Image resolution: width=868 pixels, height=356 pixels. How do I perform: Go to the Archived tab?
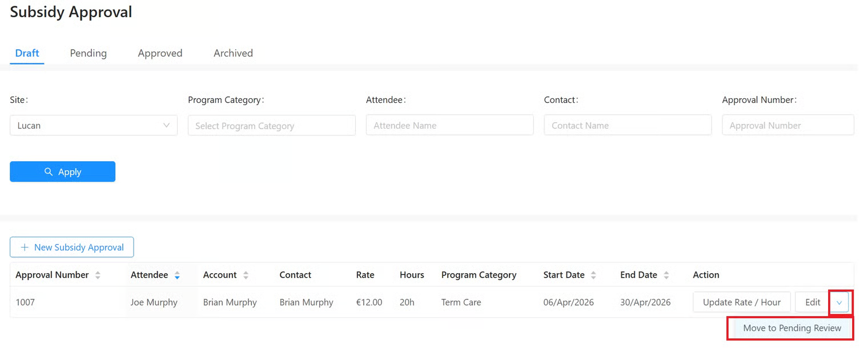point(233,53)
